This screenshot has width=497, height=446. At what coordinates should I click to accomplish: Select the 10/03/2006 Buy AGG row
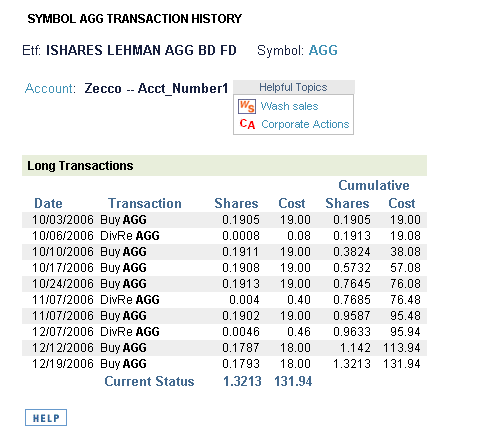click(224, 220)
